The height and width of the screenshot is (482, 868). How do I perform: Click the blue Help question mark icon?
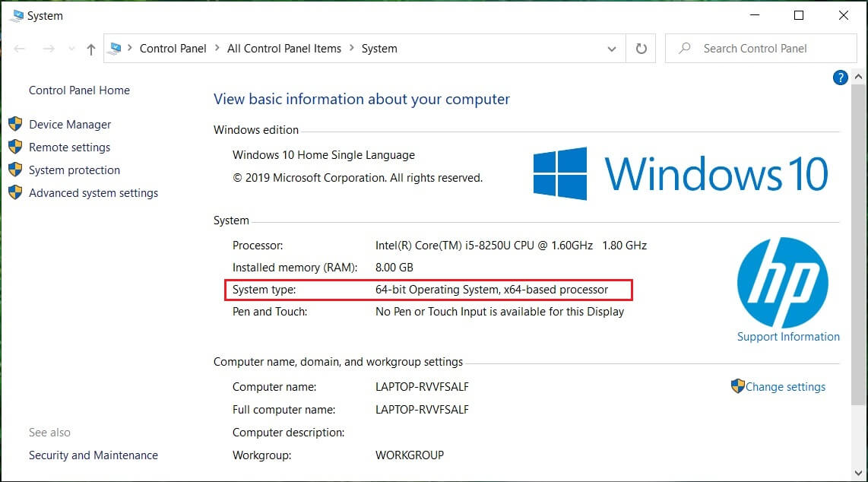pos(840,78)
